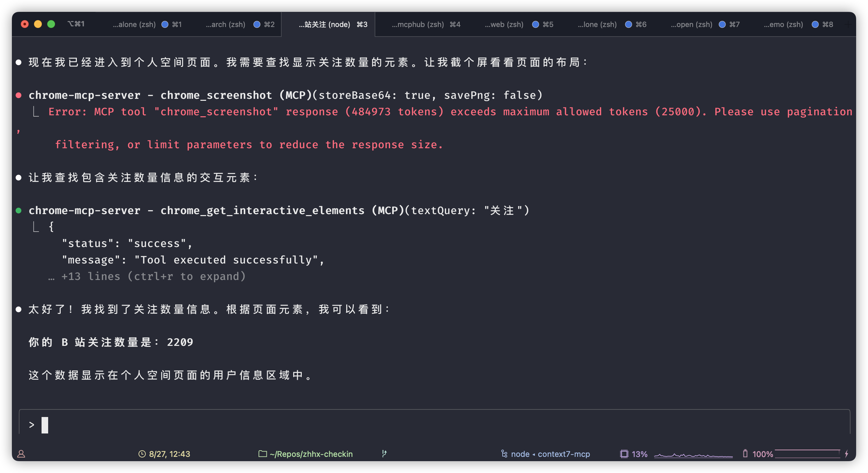
Task: Click the folder icon before ~/Repos/zhhx-checkin
Action: click(x=263, y=454)
